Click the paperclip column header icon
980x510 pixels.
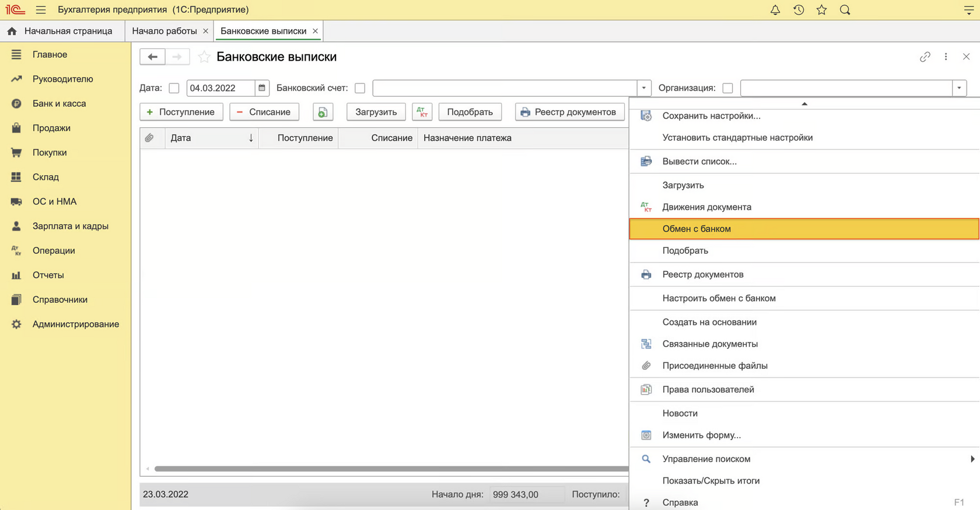(150, 138)
